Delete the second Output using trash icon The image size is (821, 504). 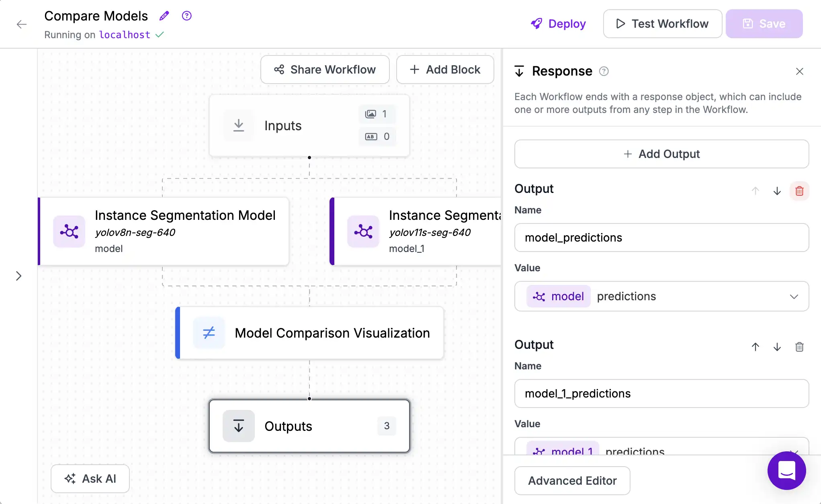tap(799, 347)
